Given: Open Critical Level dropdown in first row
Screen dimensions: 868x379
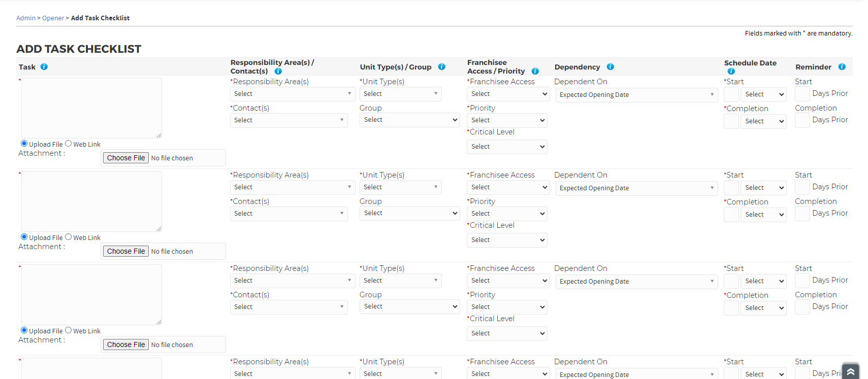Looking at the screenshot, I should [507, 147].
